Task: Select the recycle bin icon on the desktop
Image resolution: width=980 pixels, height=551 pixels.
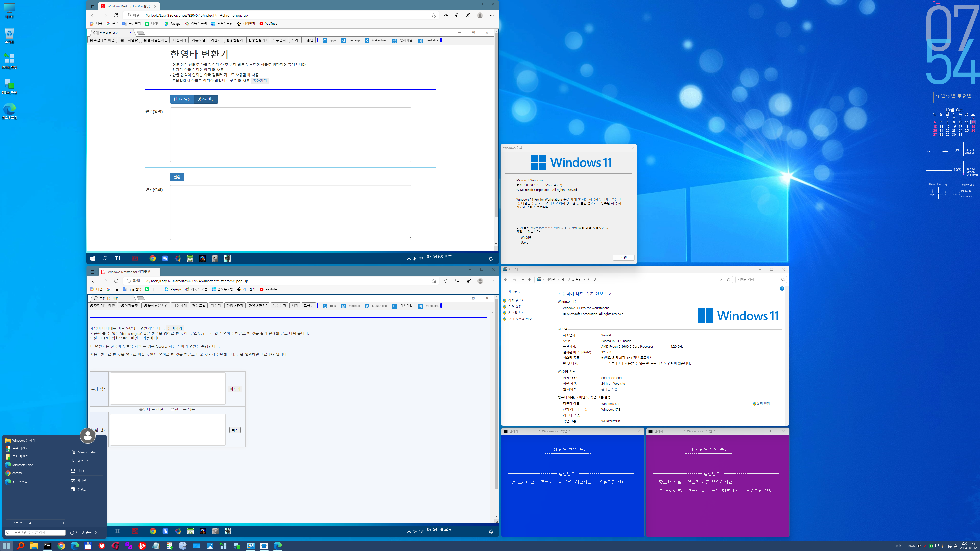Action: pos(9,36)
